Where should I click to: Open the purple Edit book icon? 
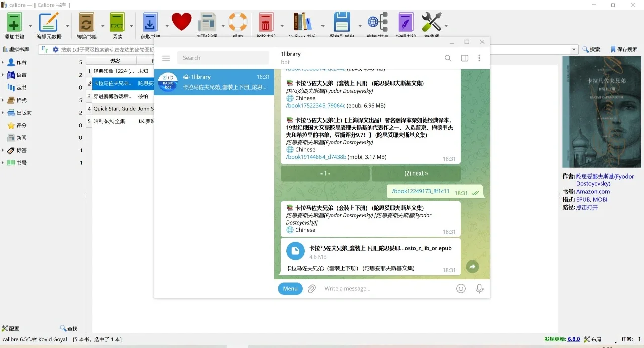[x=406, y=22]
